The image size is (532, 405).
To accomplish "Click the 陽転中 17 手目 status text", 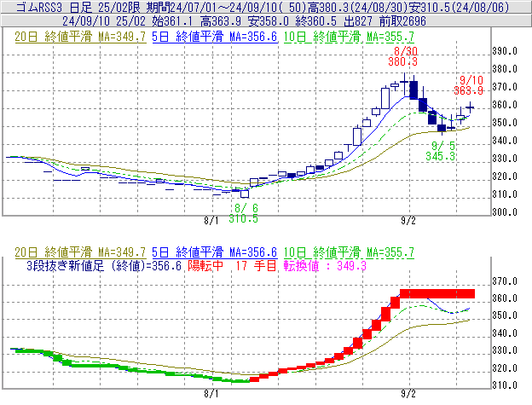I will (x=233, y=265).
